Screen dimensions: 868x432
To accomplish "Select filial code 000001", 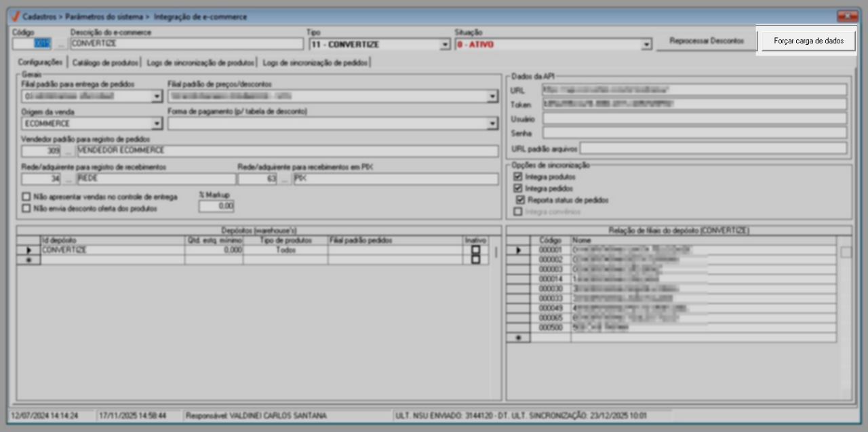I will 551,250.
